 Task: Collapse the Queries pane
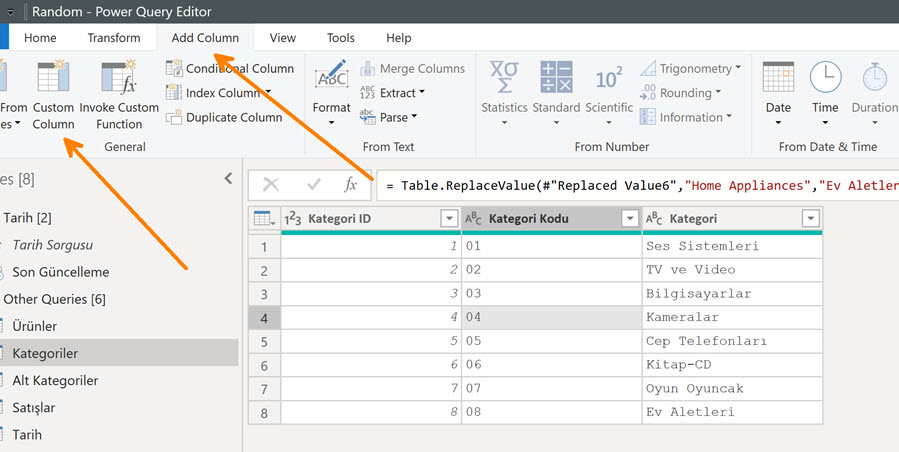(228, 178)
